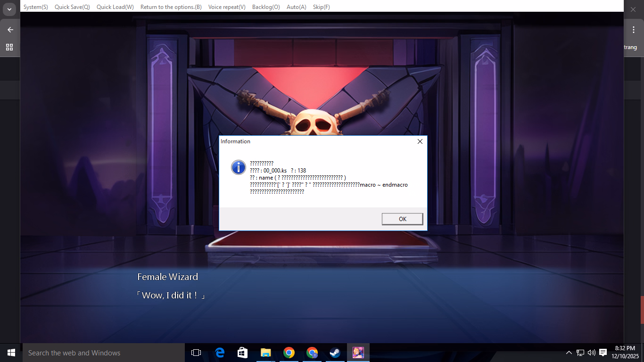The width and height of the screenshot is (644, 362).
Task: Open the Action Center notifications icon
Action: [603, 353]
